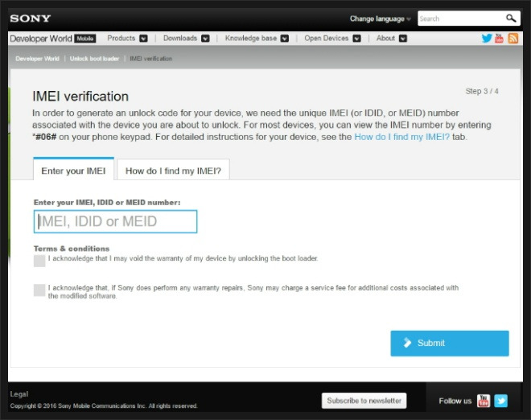The image size is (531, 420).
Task: Expand the About menu arrow
Action: [x=402, y=39]
